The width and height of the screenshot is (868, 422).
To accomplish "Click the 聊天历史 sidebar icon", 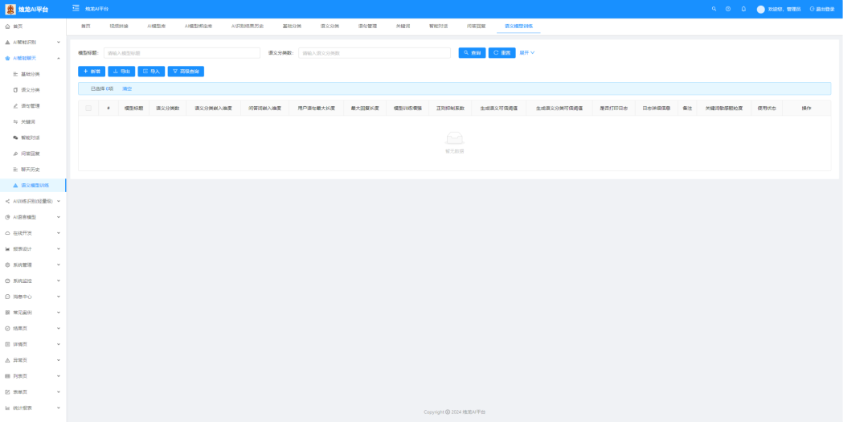I will (x=15, y=170).
